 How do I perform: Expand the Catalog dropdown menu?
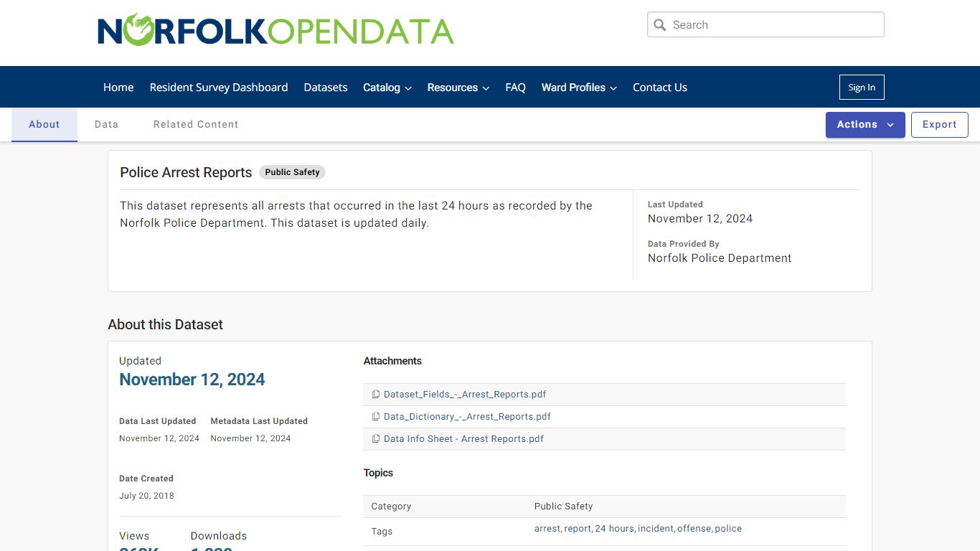point(387,88)
